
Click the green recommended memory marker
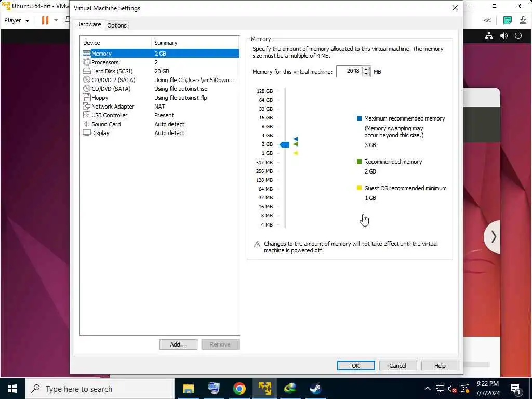pos(296,144)
